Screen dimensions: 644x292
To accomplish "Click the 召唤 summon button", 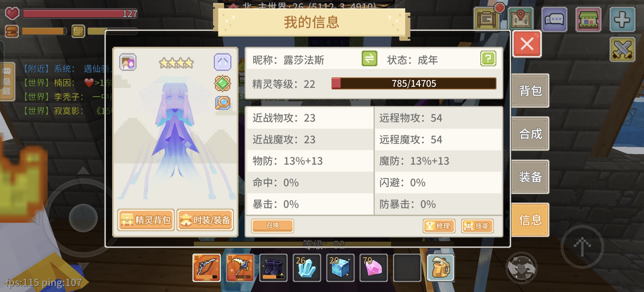I will coord(272,225).
